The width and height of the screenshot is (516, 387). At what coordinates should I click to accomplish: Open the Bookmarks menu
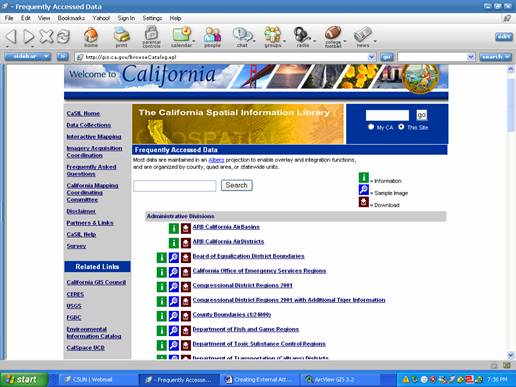[x=71, y=18]
